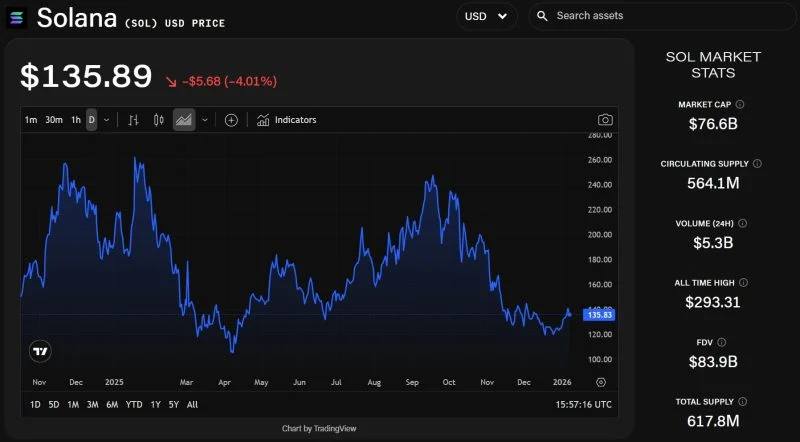Toggle the 30m interval
Viewport: 800px width, 442px height.
click(x=54, y=120)
